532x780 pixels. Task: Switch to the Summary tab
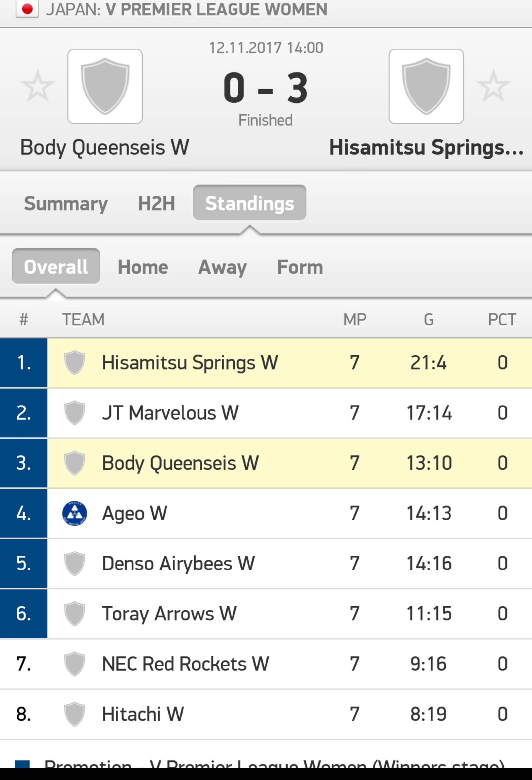point(66,203)
